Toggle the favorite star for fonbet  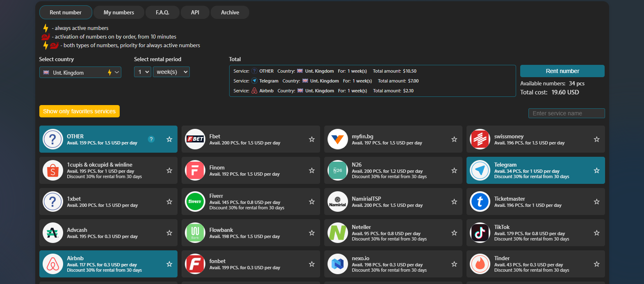point(312,264)
